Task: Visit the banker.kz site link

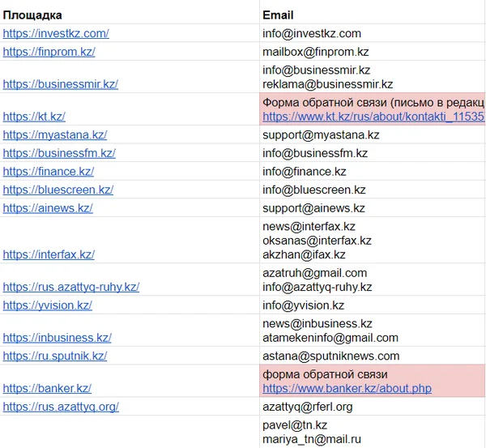Action: pos(47,388)
